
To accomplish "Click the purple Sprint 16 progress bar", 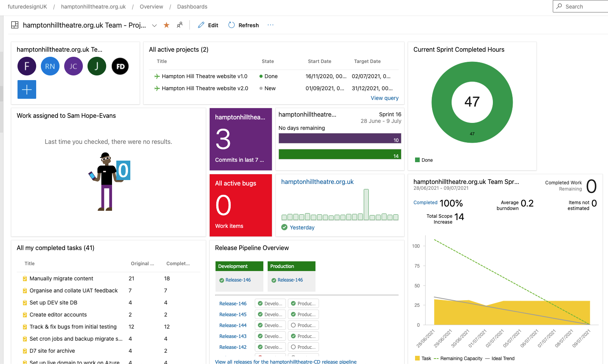I will tap(340, 138).
